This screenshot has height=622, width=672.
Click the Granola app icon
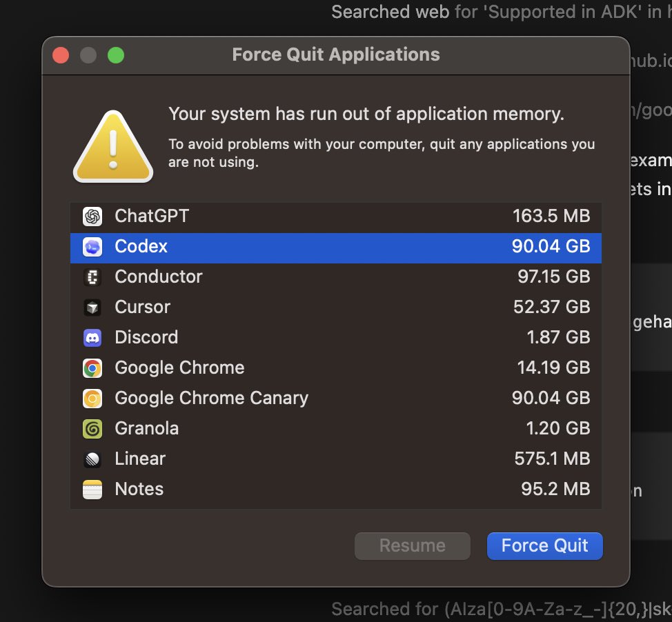pos(92,429)
